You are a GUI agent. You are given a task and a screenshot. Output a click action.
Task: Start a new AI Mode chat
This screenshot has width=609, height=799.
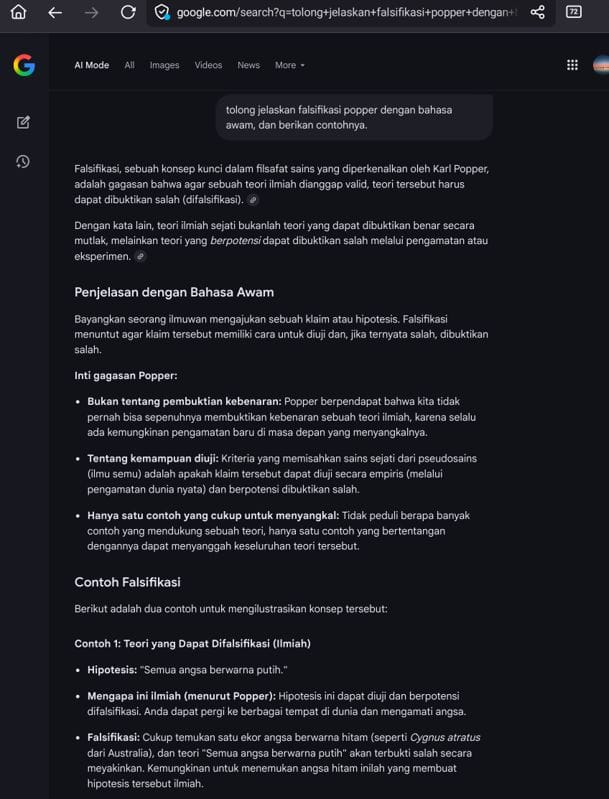point(23,122)
